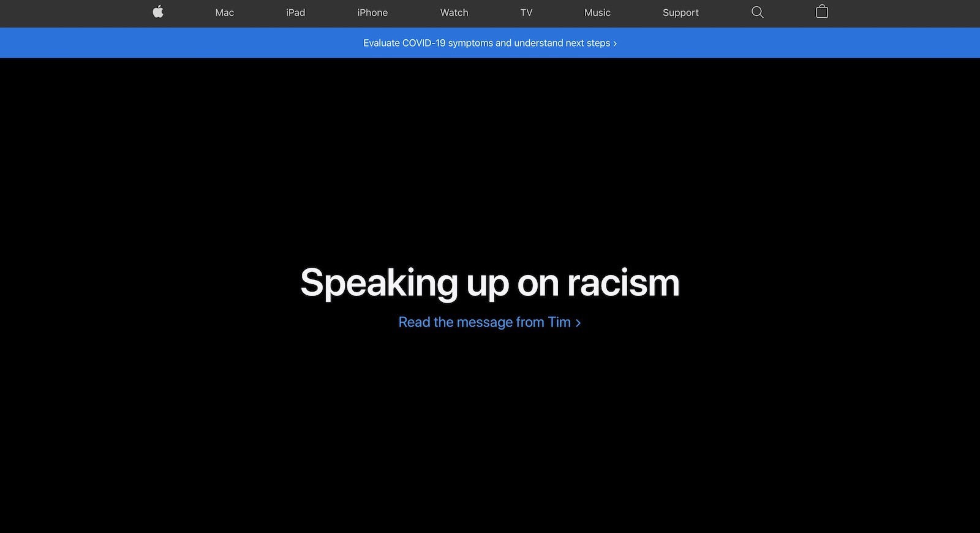Choose TV from the top navigation
Image resolution: width=980 pixels, height=533 pixels.
point(526,13)
